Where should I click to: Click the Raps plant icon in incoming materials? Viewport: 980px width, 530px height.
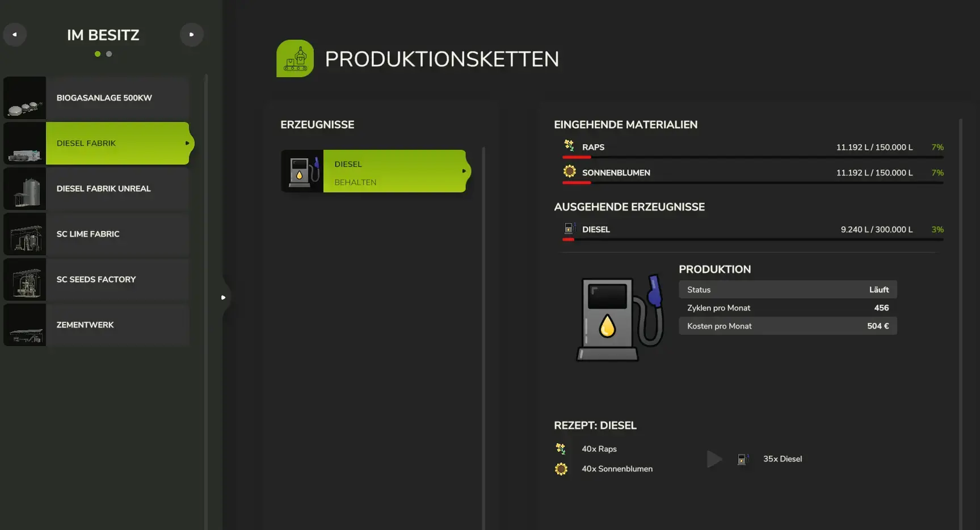[569, 146]
